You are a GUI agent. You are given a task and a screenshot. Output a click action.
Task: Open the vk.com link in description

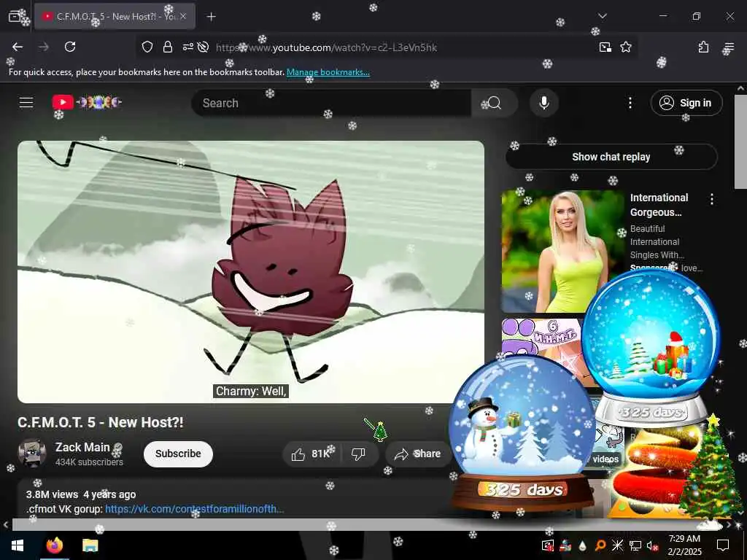click(194, 509)
